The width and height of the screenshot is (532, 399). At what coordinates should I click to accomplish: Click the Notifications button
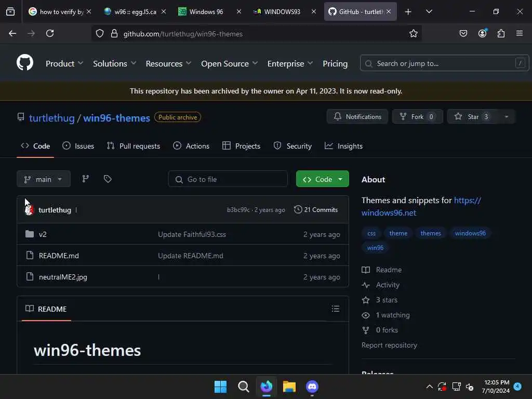pyautogui.click(x=357, y=117)
